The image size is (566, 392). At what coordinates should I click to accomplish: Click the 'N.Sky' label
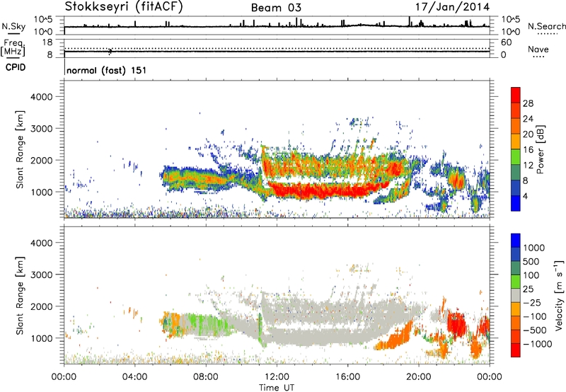point(13,26)
